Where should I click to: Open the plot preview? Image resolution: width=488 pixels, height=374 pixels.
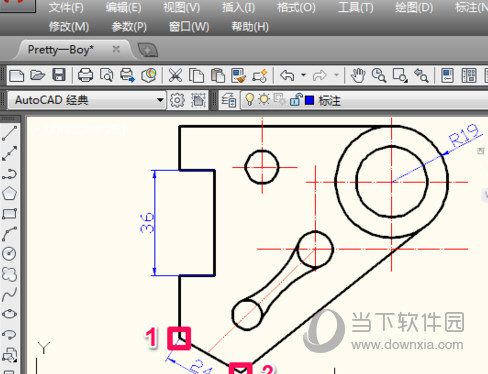pyautogui.click(x=106, y=75)
